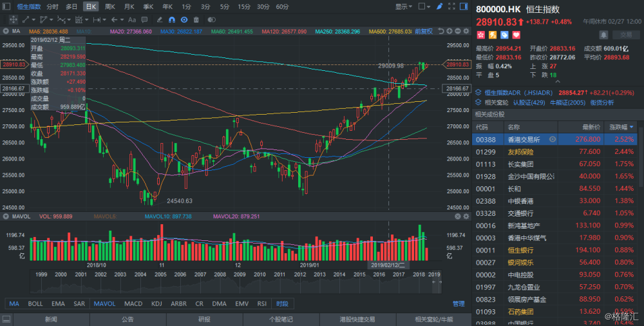Click the blue pen draw icon
The width and height of the screenshot is (644, 326).
click(x=439, y=6)
